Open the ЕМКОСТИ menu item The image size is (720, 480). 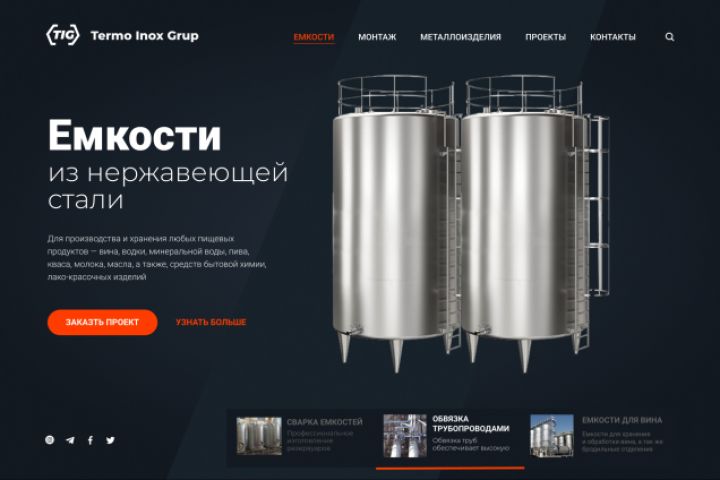(314, 37)
